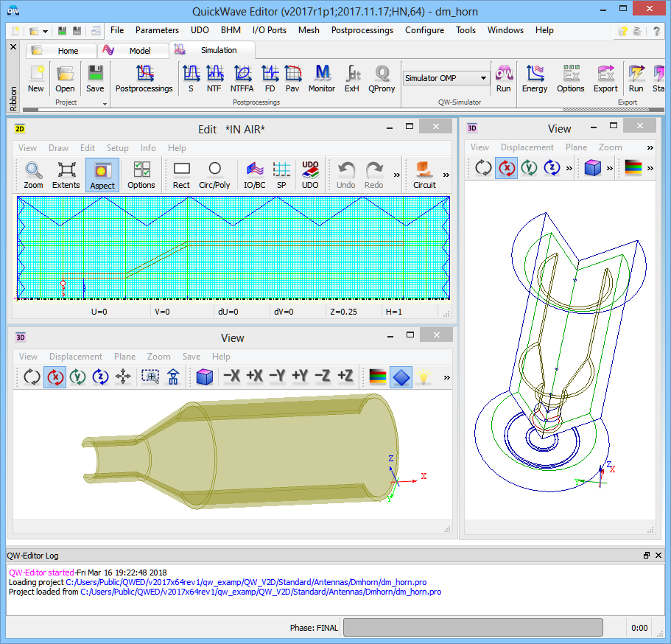Screen dimensions: 671x644
Task: Open the UDO tool in Edit window
Action: 310,175
